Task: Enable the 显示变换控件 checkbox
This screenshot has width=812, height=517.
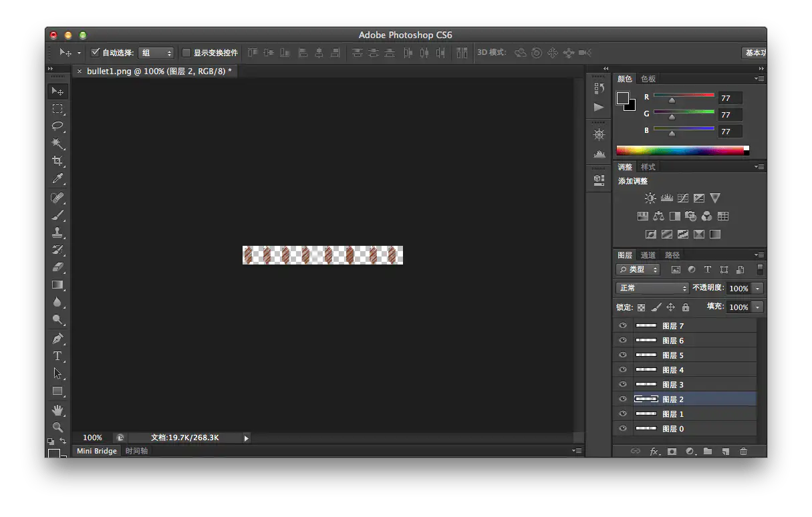Action: click(187, 53)
